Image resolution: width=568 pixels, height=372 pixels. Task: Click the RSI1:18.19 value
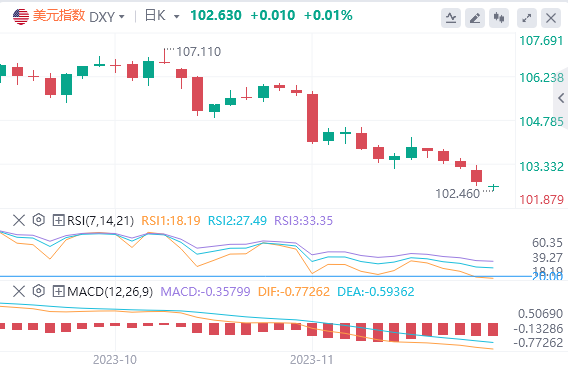(171, 220)
